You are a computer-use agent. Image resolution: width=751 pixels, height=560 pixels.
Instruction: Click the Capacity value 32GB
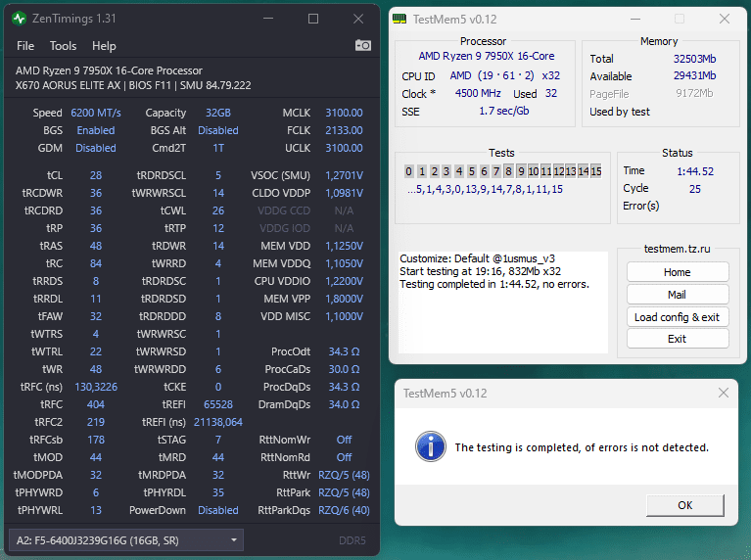[x=218, y=113]
